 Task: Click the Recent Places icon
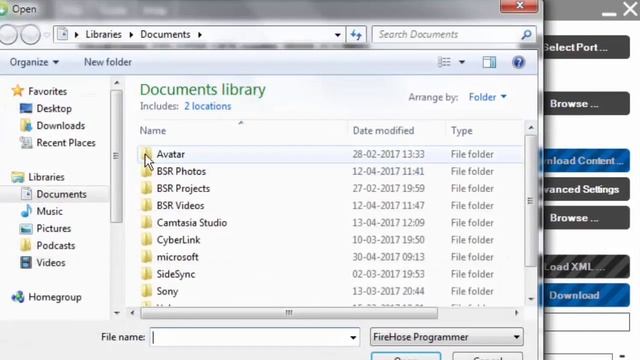click(26, 143)
